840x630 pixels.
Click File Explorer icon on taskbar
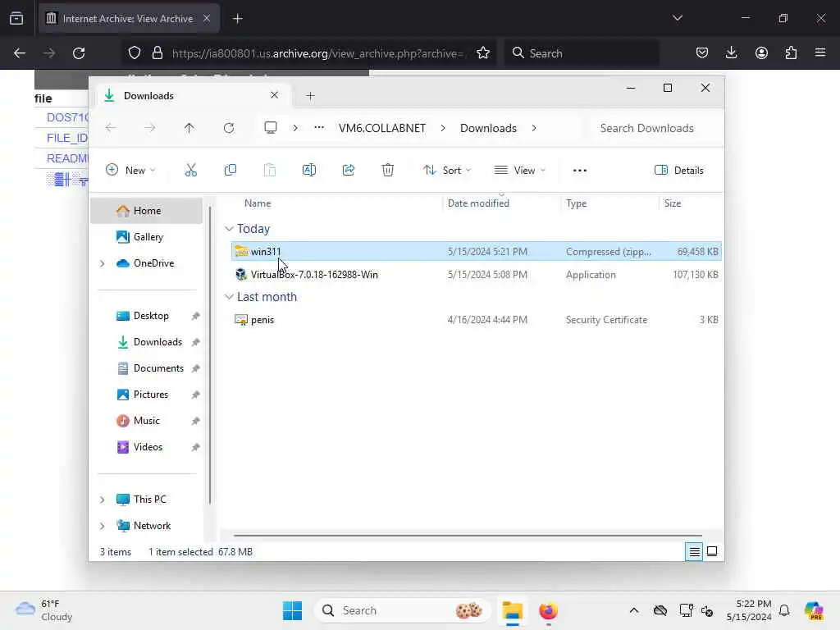click(512, 610)
